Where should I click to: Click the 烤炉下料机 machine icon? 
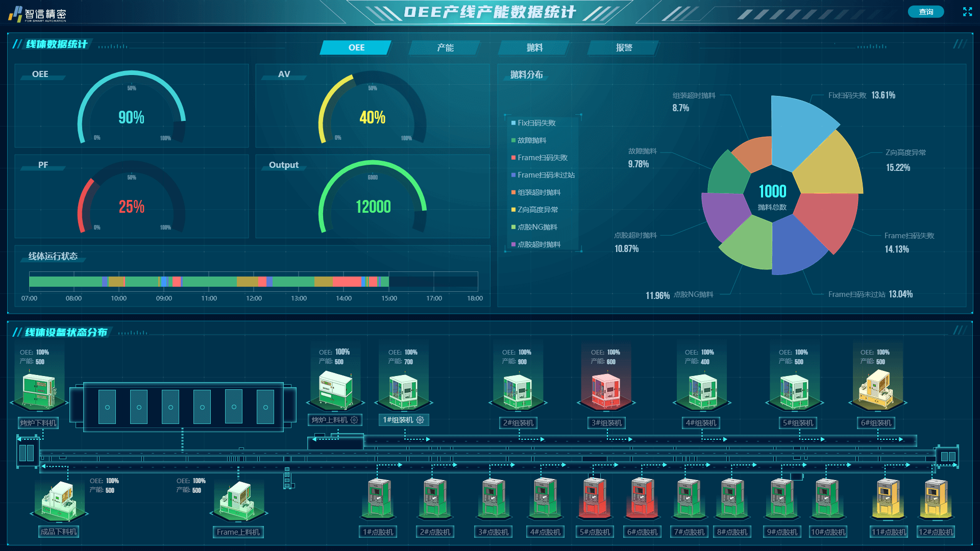coord(39,391)
